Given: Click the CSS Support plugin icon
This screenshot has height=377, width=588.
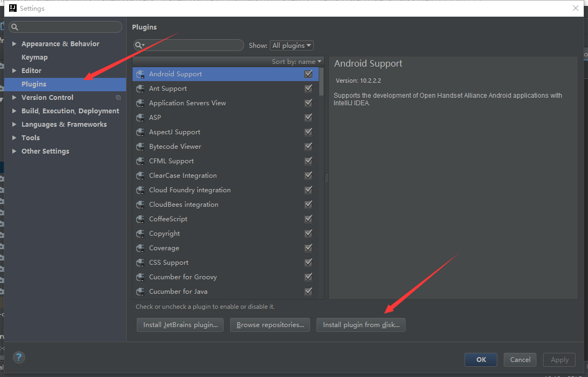Looking at the screenshot, I should point(141,263).
